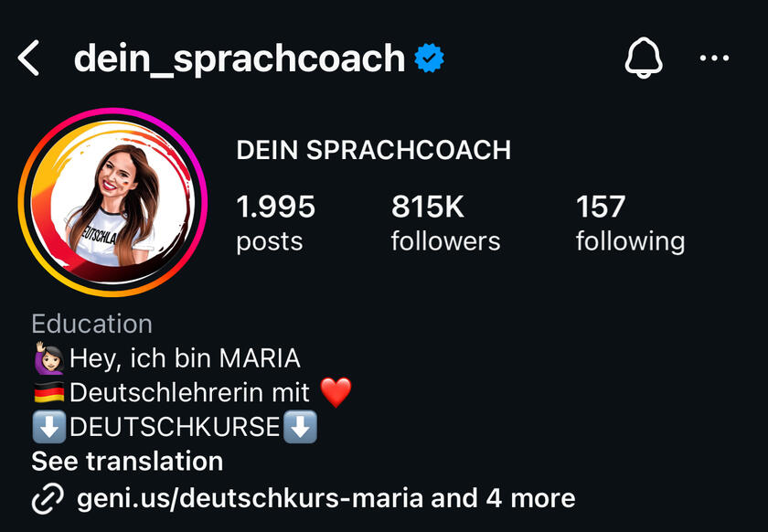Open the 815K followers list
The image size is (768, 532).
(x=445, y=223)
